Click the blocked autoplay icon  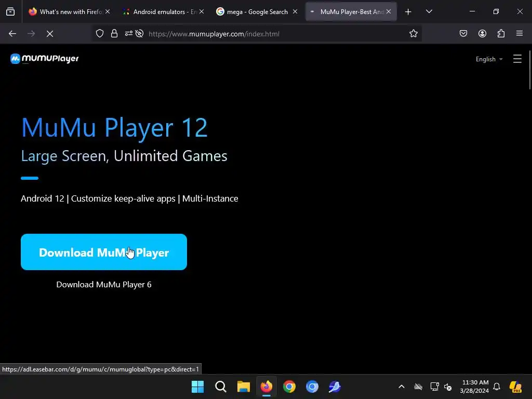pos(139,34)
